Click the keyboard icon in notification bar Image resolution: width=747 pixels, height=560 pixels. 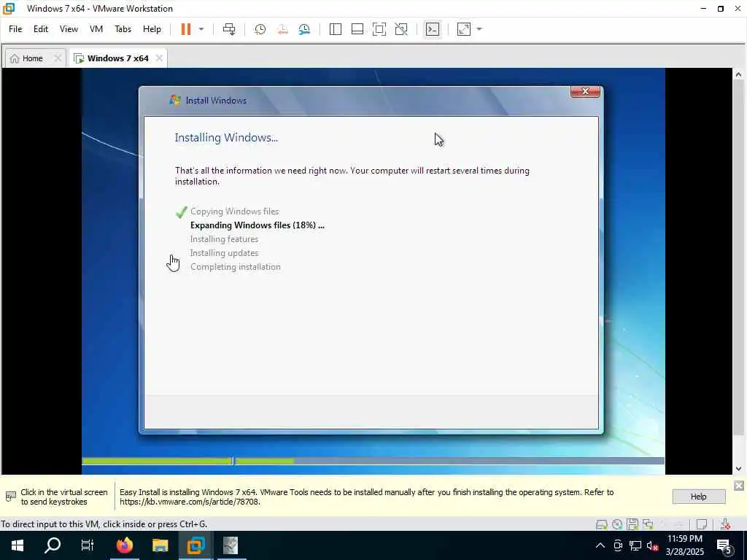(x=10, y=497)
